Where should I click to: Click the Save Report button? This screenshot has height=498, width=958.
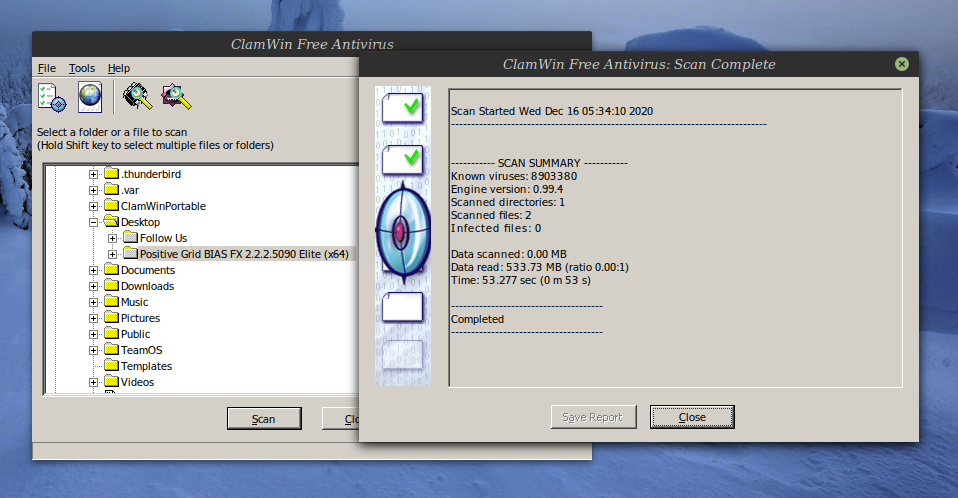tap(593, 417)
